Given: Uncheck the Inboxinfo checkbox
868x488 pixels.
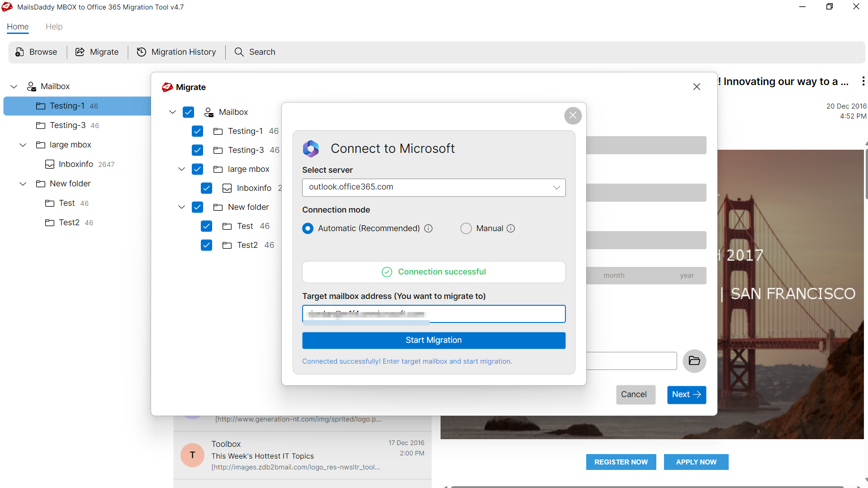Looking at the screenshot, I should 206,188.
